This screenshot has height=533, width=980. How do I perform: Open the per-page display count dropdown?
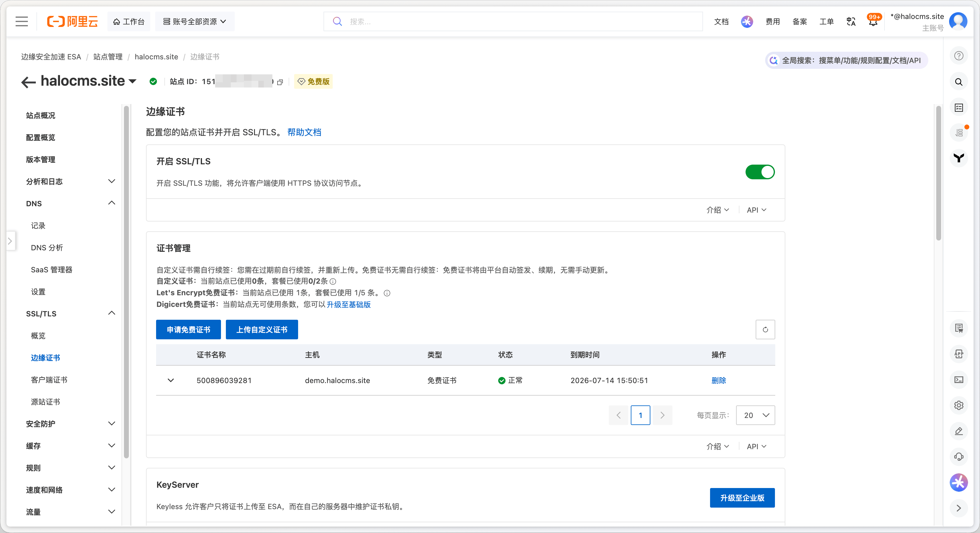(755, 415)
